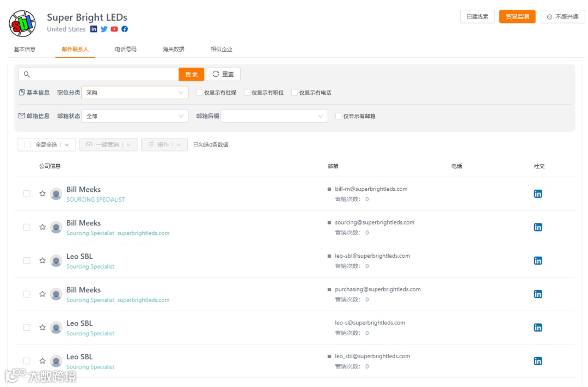Click the 已建线索 button
Viewport: 588px width, 387px height.
pos(477,16)
